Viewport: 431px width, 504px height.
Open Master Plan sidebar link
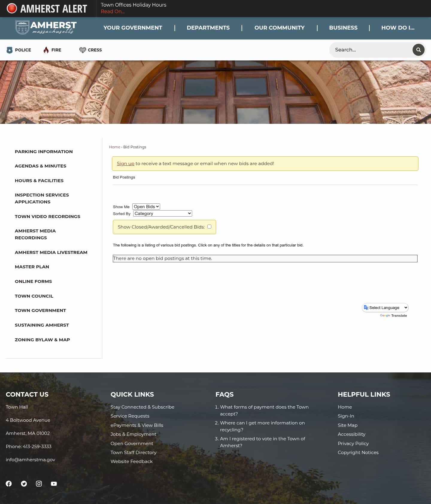32,267
